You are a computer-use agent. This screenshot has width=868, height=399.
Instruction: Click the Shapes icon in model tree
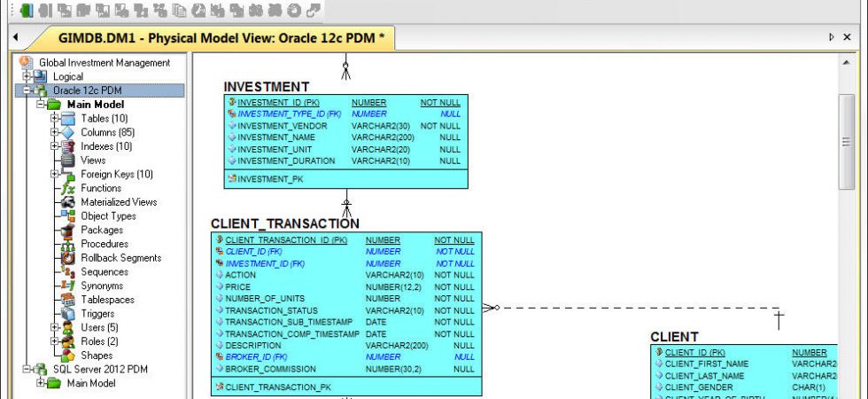tap(68, 356)
